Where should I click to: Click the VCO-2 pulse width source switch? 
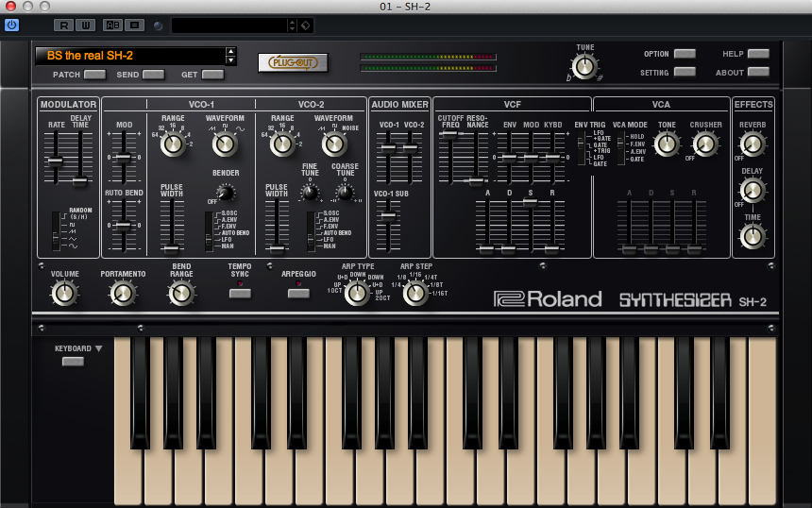click(x=311, y=231)
